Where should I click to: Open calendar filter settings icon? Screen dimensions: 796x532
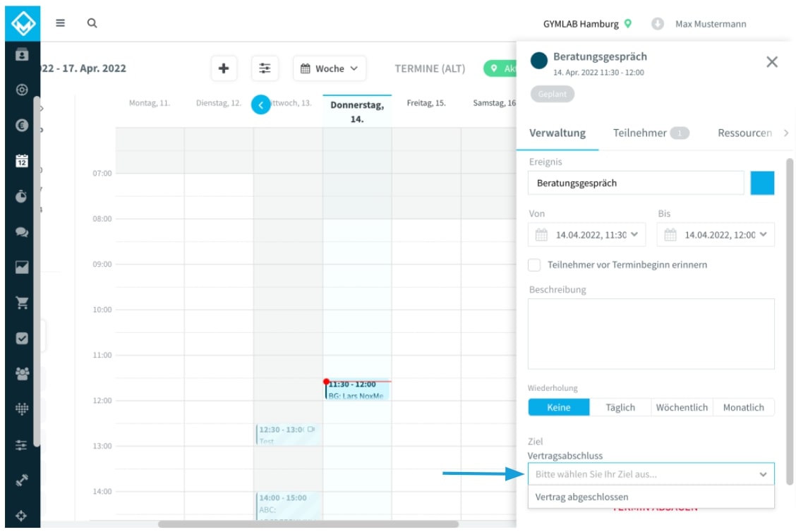[x=265, y=68]
